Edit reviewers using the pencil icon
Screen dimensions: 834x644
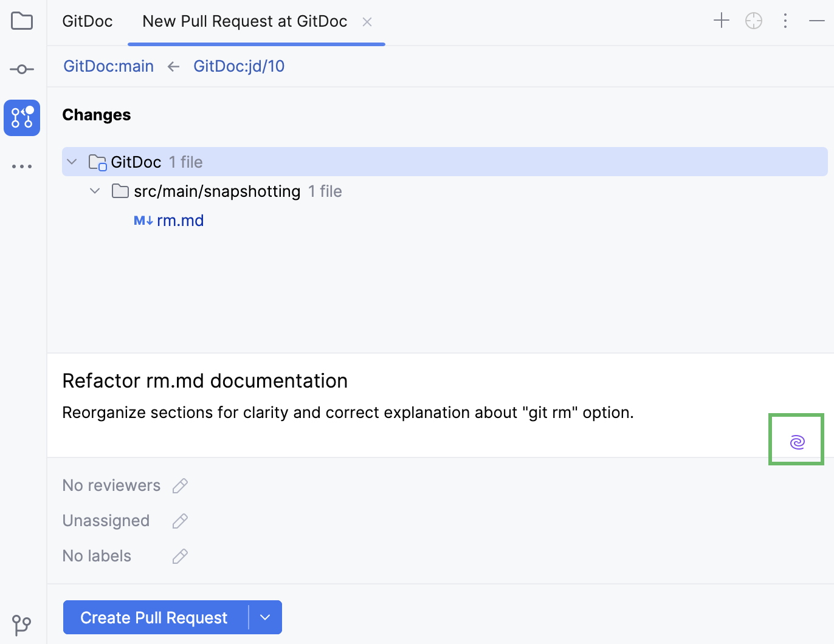pos(180,485)
